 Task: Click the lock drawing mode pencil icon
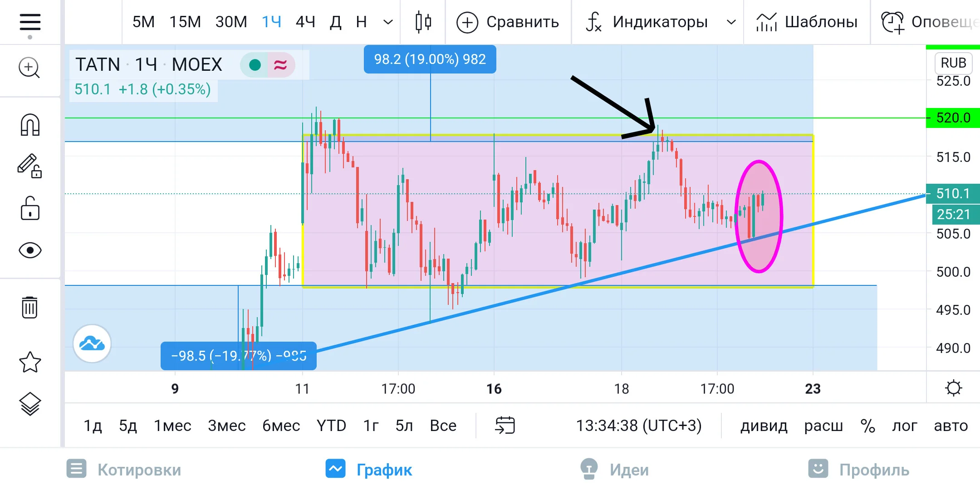tap(29, 166)
